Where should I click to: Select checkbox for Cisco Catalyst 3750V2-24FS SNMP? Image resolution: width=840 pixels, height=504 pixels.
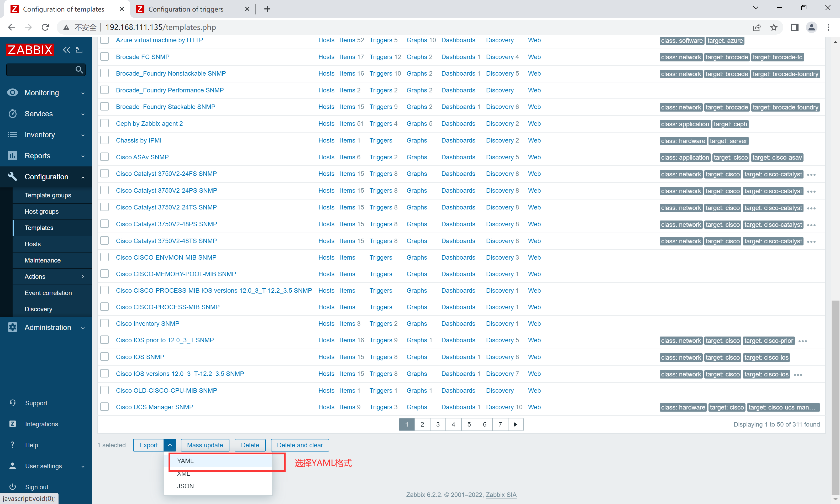point(104,173)
